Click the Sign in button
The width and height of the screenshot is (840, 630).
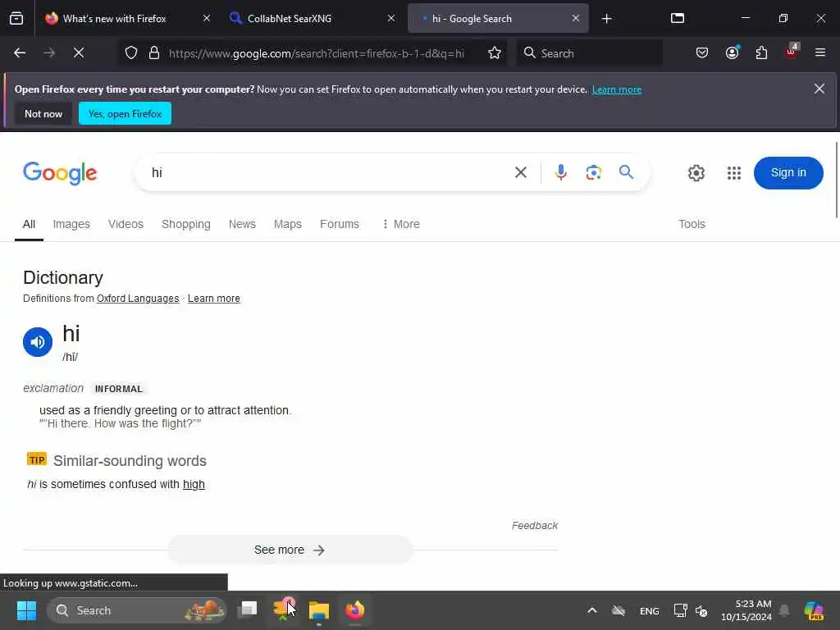(x=788, y=172)
